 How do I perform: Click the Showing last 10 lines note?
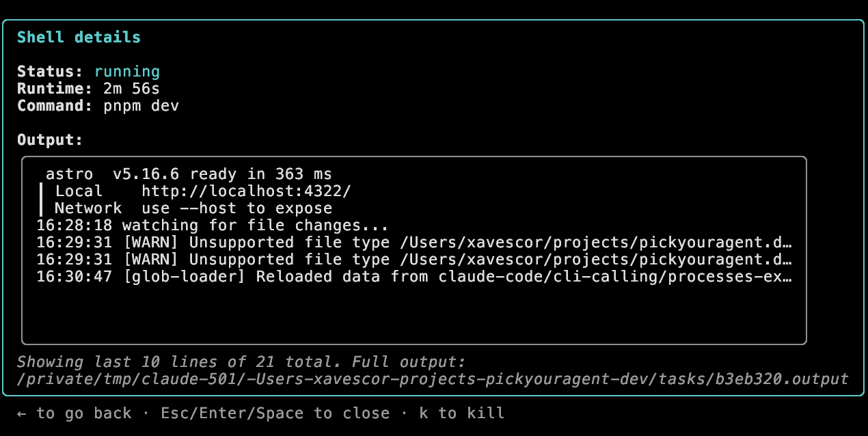coord(241,362)
